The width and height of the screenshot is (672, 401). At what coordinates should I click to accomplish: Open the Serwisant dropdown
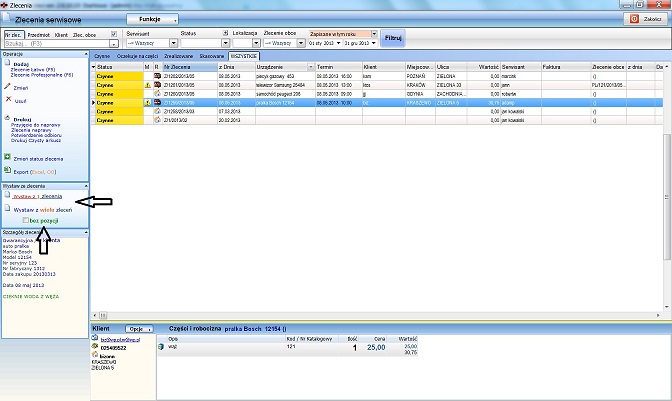click(173, 43)
